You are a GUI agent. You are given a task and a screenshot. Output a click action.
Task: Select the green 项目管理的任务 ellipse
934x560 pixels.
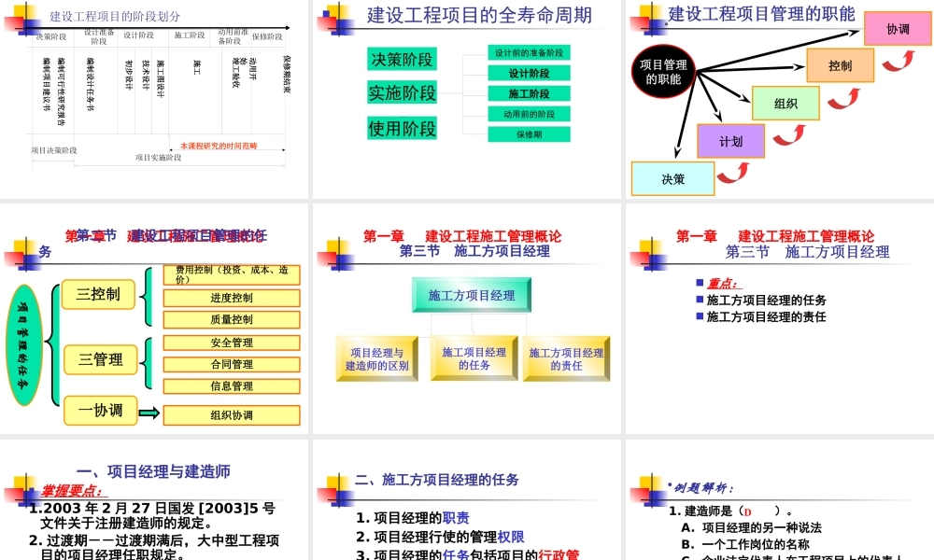tap(24, 345)
